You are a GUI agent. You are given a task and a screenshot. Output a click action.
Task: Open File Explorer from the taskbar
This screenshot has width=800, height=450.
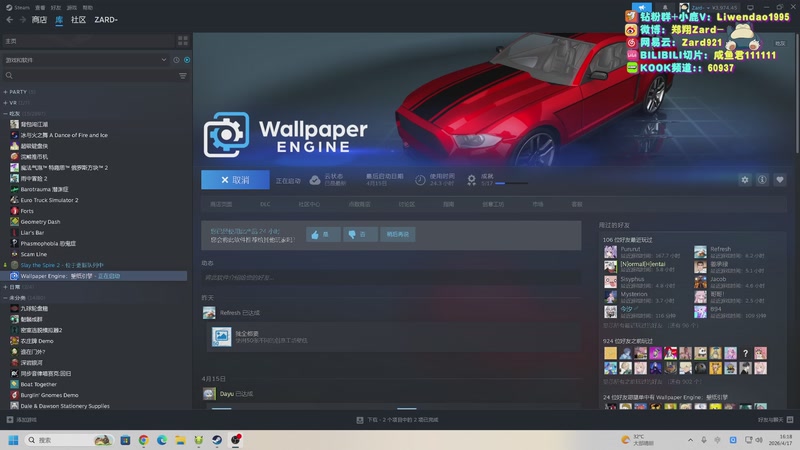click(x=180, y=440)
